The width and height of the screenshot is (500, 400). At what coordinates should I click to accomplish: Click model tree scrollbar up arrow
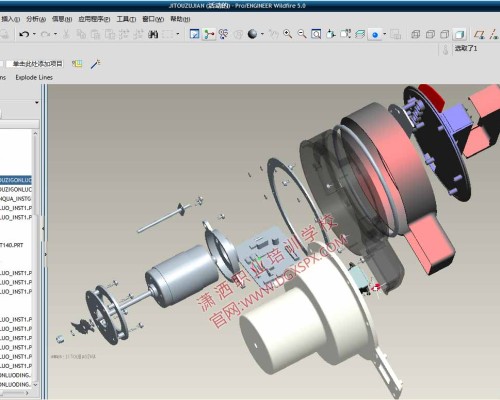(35, 134)
